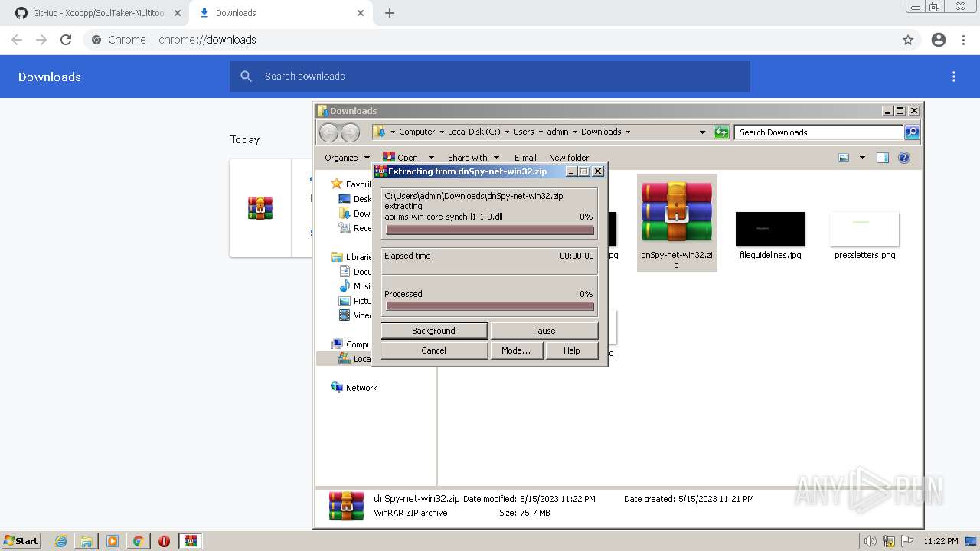Screen dimensions: 980x551
Task: Click the Explorer Forward navigation button
Action: click(350, 132)
